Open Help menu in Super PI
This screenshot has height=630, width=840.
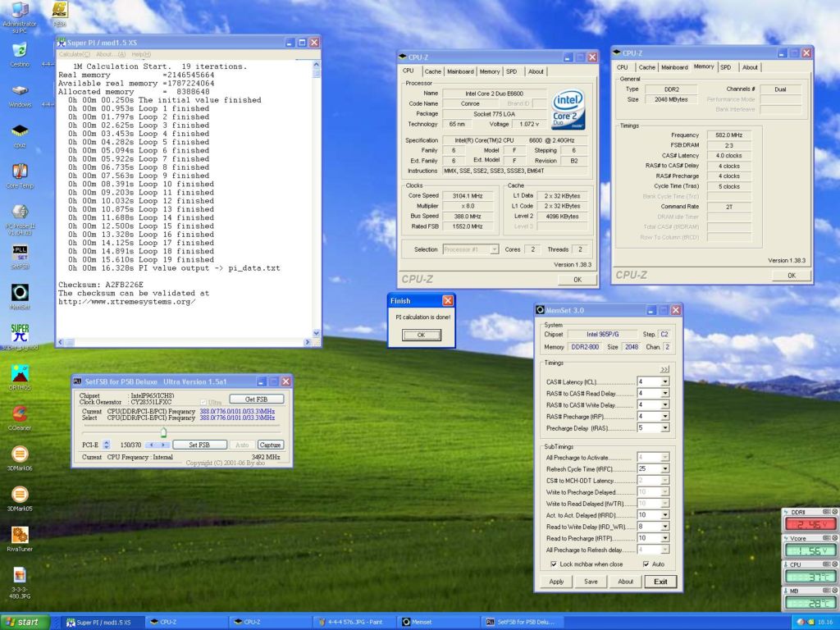click(x=141, y=54)
